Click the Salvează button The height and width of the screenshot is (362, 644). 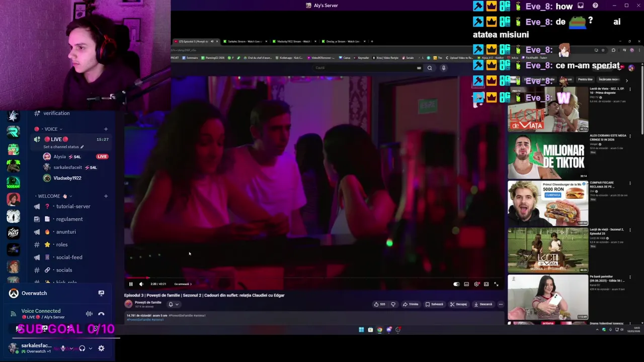434,304
